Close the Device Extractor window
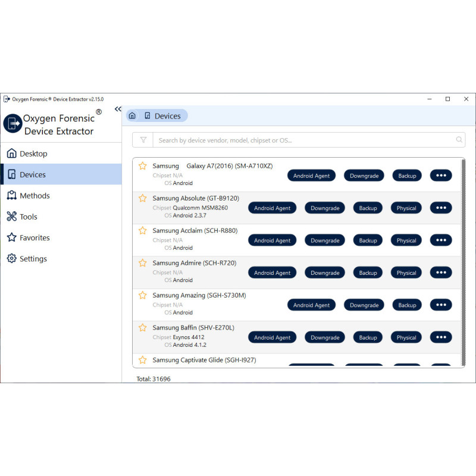This screenshot has width=476, height=476. tap(466, 99)
